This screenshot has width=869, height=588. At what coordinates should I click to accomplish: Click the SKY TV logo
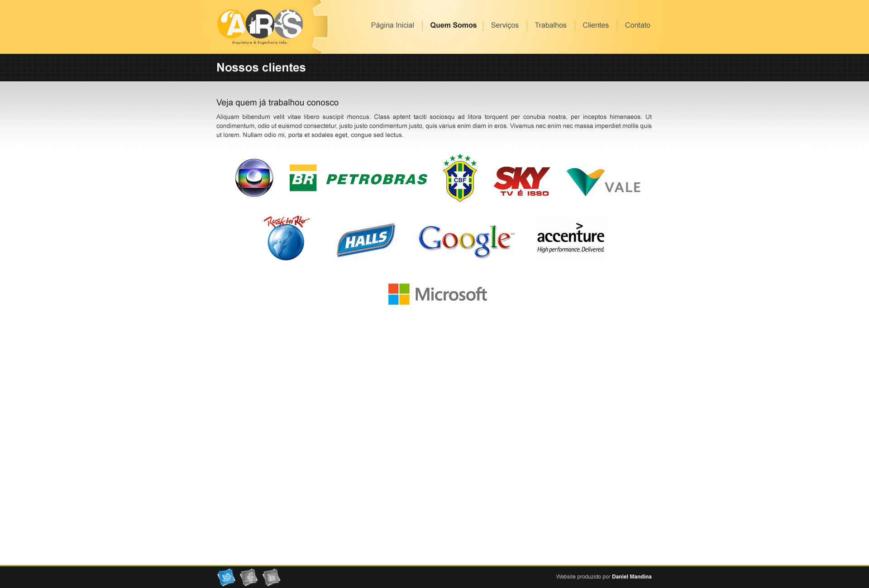[522, 181]
